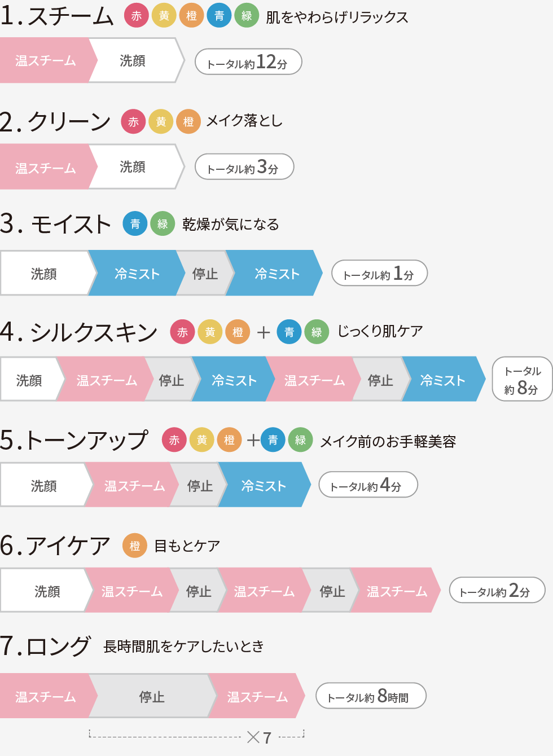Click the red 赤 circle beside スチーム
The width and height of the screenshot is (553, 756).
click(137, 16)
